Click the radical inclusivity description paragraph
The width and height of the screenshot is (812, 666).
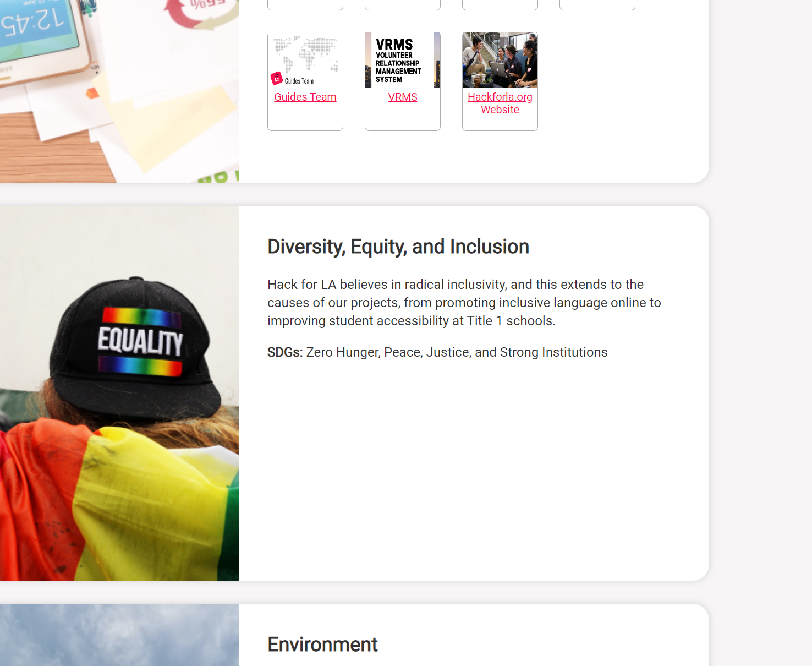coord(464,303)
